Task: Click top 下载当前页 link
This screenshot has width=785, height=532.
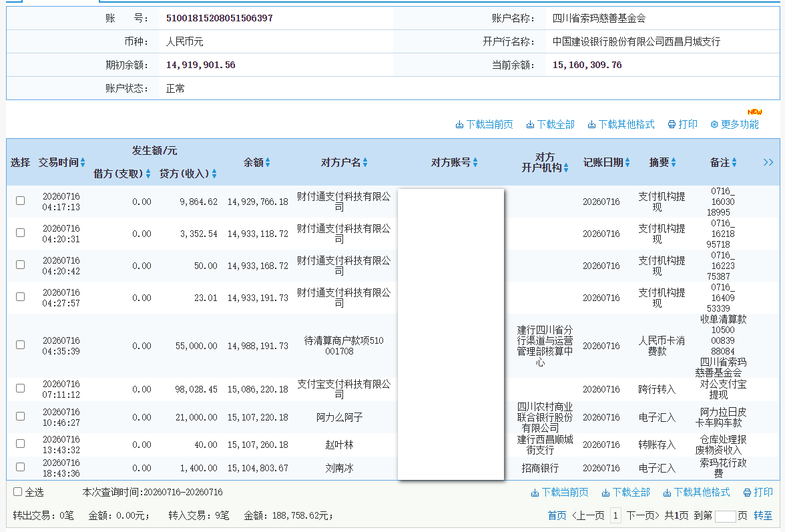Action: pos(490,125)
